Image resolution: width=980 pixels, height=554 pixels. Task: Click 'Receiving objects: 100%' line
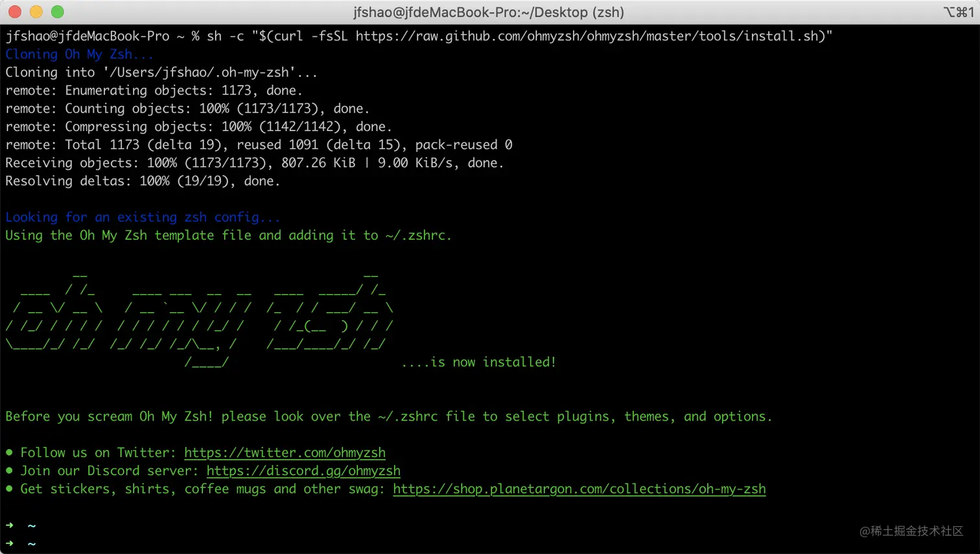(255, 163)
